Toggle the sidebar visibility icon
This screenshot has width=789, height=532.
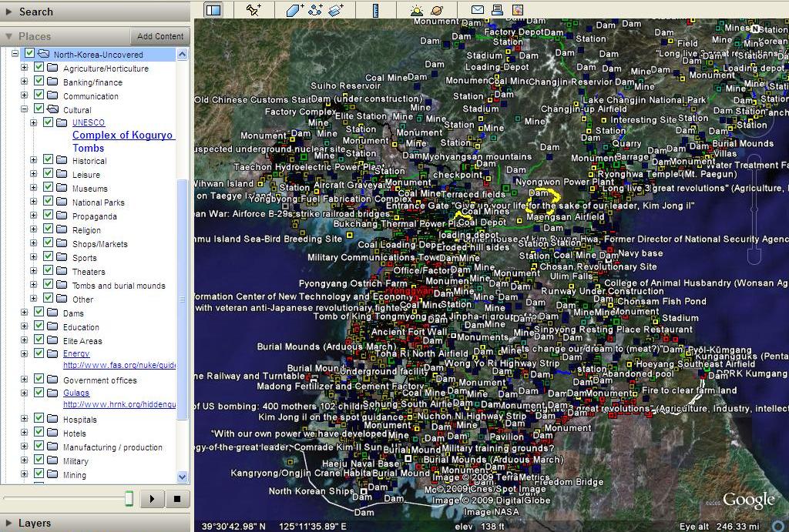pos(213,10)
